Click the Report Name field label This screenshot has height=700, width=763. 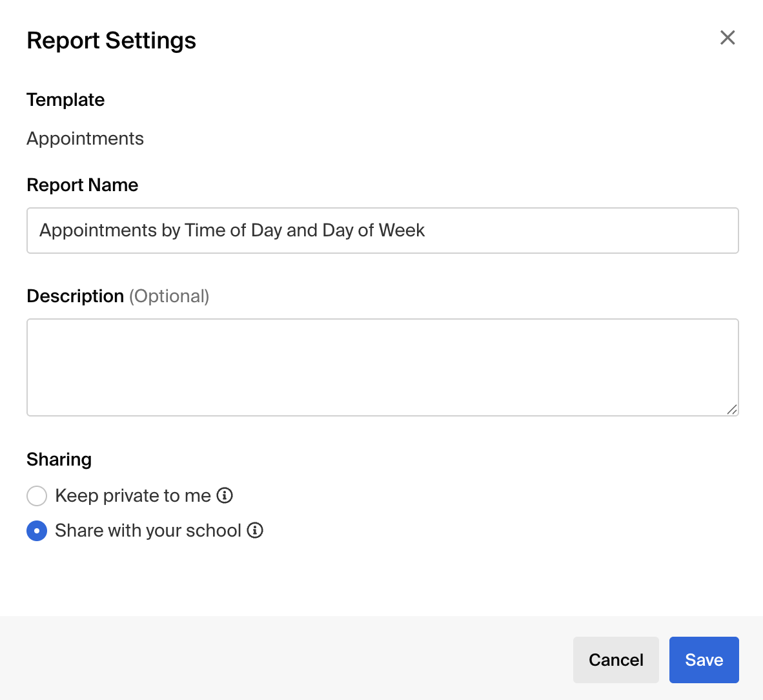pyautogui.click(x=83, y=185)
